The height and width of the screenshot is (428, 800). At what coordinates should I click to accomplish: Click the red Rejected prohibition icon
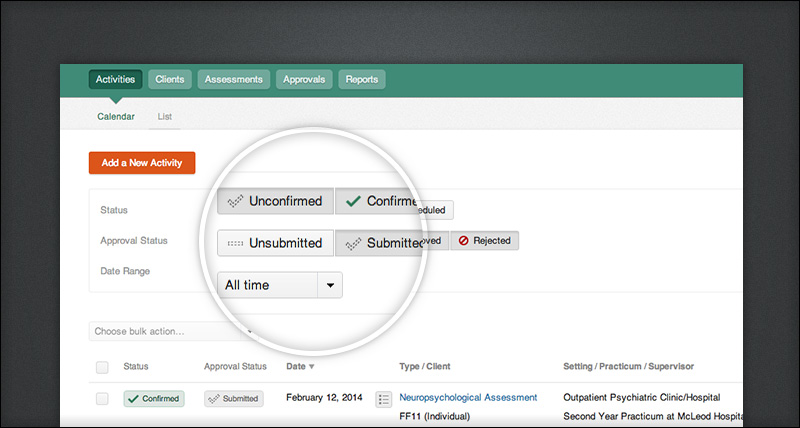463,240
